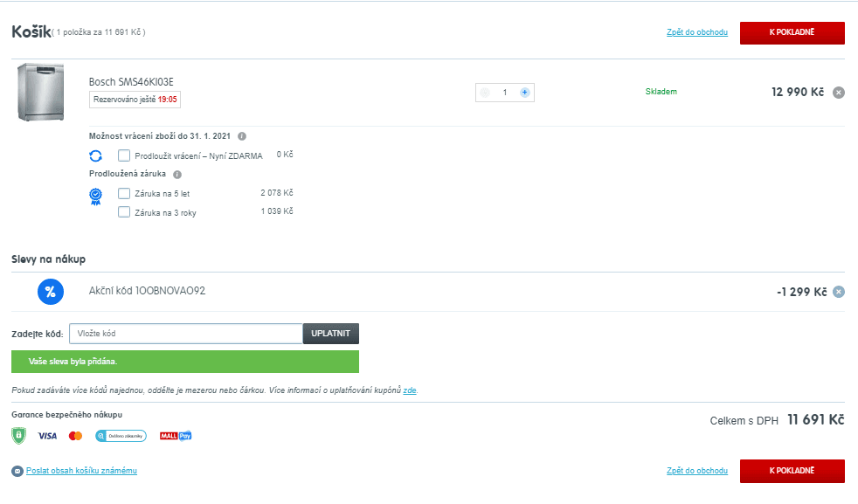This screenshot has width=858, height=504.
Task: Remove the discount code 10OBNOVAO92
Action: tap(838, 292)
